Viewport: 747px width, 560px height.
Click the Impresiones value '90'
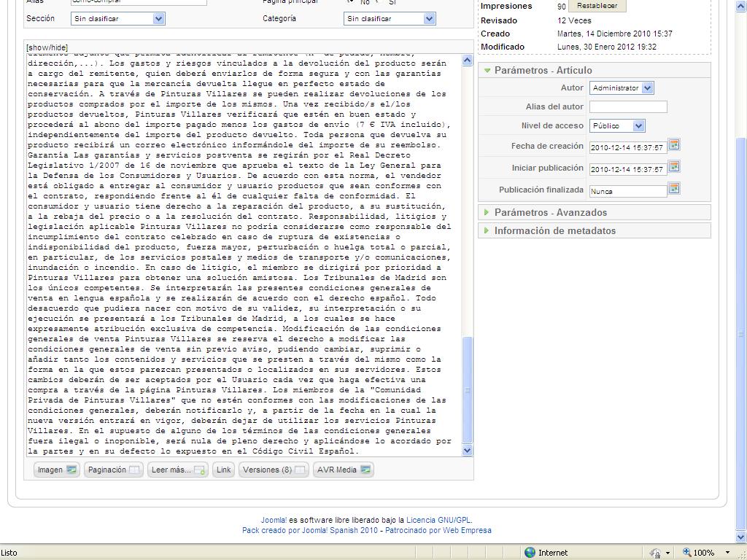561,7
